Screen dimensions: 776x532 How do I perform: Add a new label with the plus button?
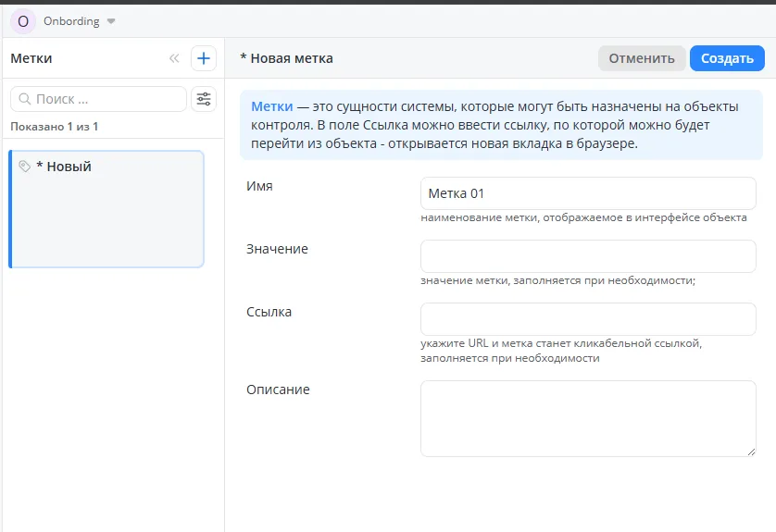204,58
